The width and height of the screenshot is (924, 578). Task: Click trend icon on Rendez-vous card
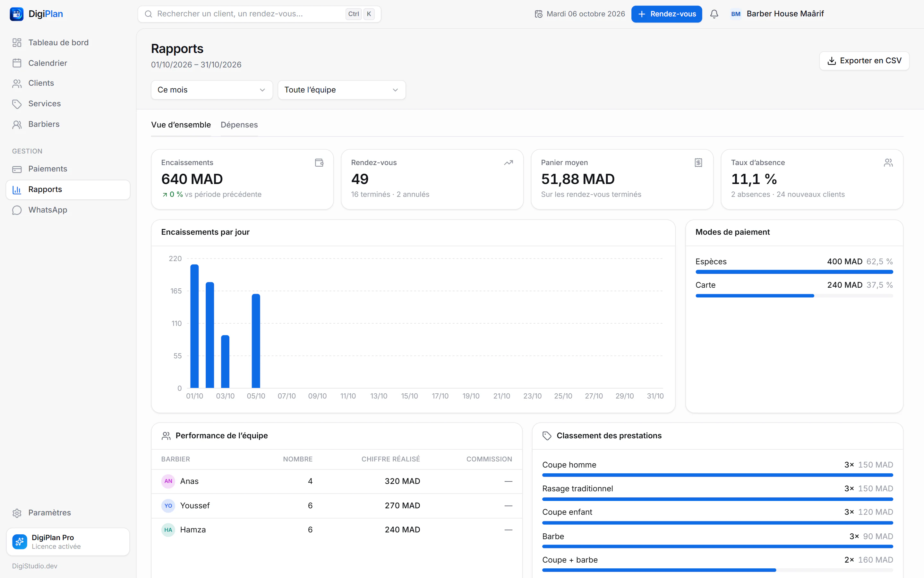tap(508, 162)
